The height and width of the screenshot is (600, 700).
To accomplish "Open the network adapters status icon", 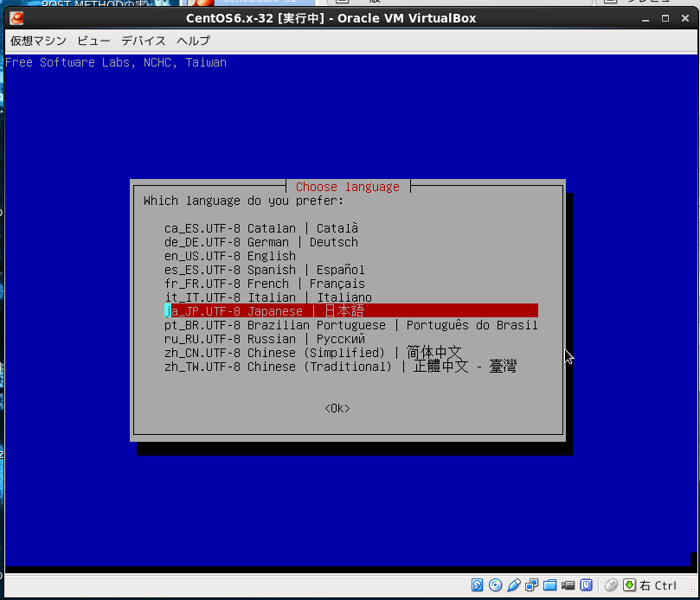I will coord(531,585).
